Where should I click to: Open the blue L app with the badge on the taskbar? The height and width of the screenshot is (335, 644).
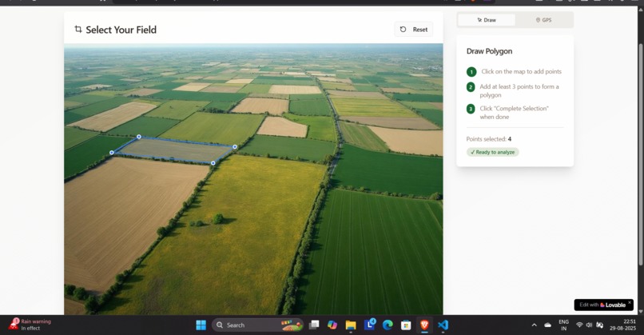pos(370,325)
